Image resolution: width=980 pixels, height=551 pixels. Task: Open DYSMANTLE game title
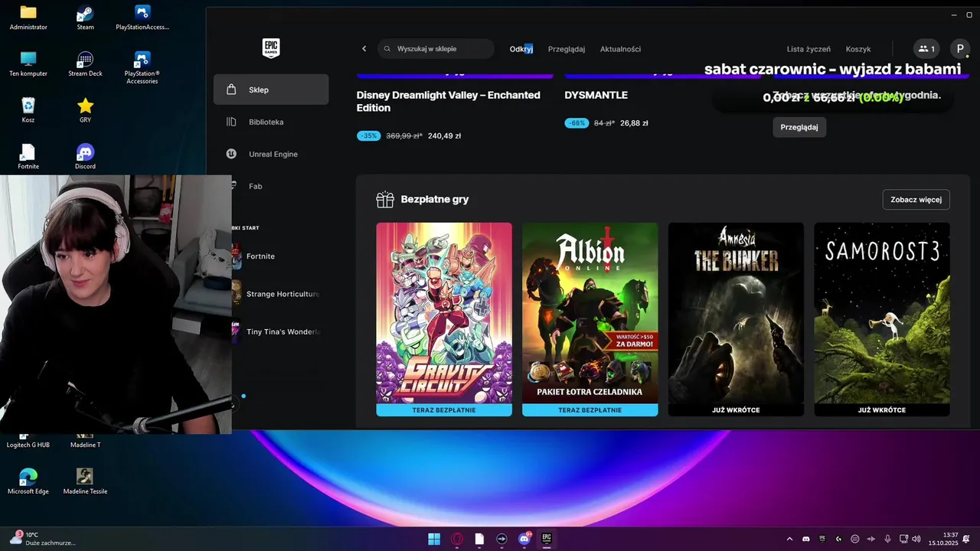(596, 95)
